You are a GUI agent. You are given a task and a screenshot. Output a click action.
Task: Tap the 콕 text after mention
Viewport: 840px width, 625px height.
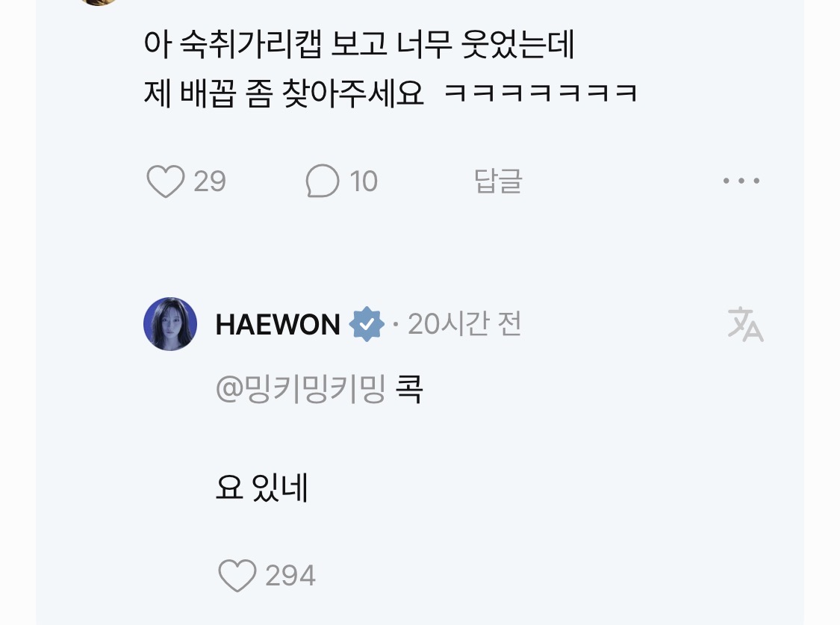409,389
